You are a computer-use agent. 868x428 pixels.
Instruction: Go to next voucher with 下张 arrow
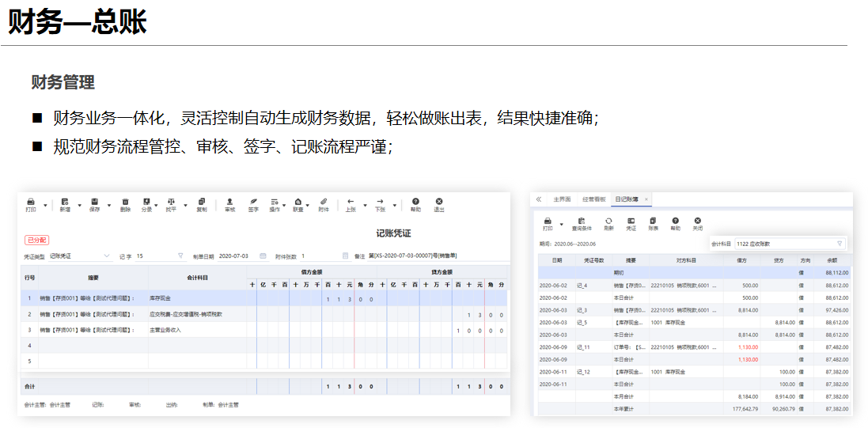pyautogui.click(x=380, y=202)
